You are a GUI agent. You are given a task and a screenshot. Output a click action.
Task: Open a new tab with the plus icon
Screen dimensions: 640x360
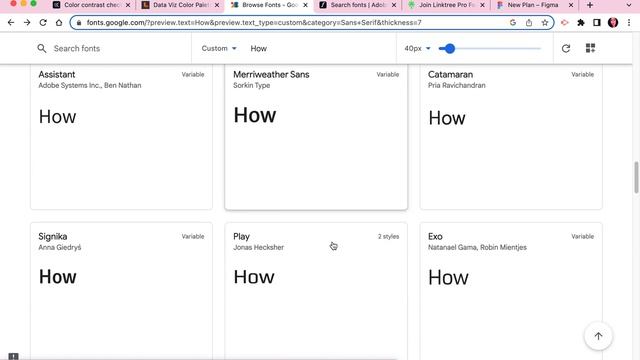pyautogui.click(x=590, y=5)
